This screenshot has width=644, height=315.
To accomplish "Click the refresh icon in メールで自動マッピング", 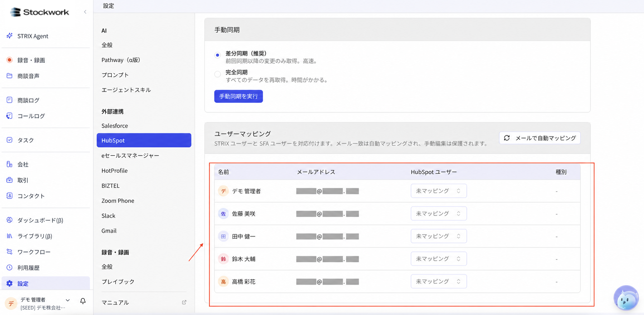I will [x=507, y=138].
